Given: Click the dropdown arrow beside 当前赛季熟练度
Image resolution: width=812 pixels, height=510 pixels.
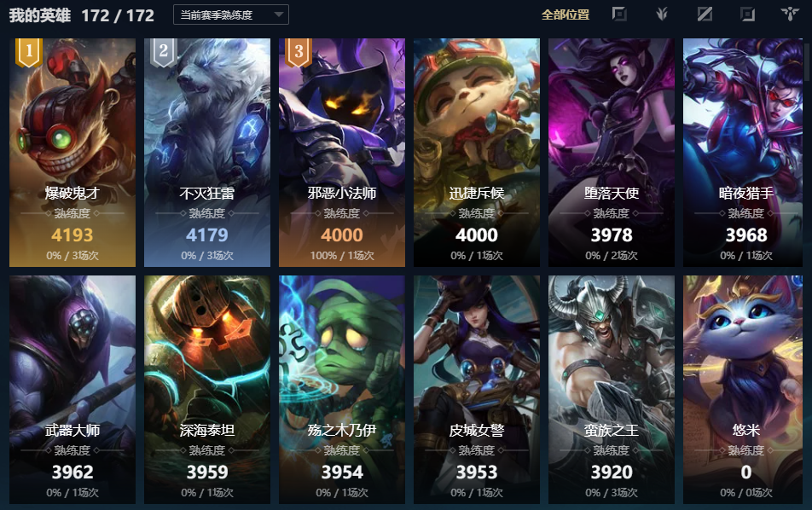Looking at the screenshot, I should [x=279, y=14].
